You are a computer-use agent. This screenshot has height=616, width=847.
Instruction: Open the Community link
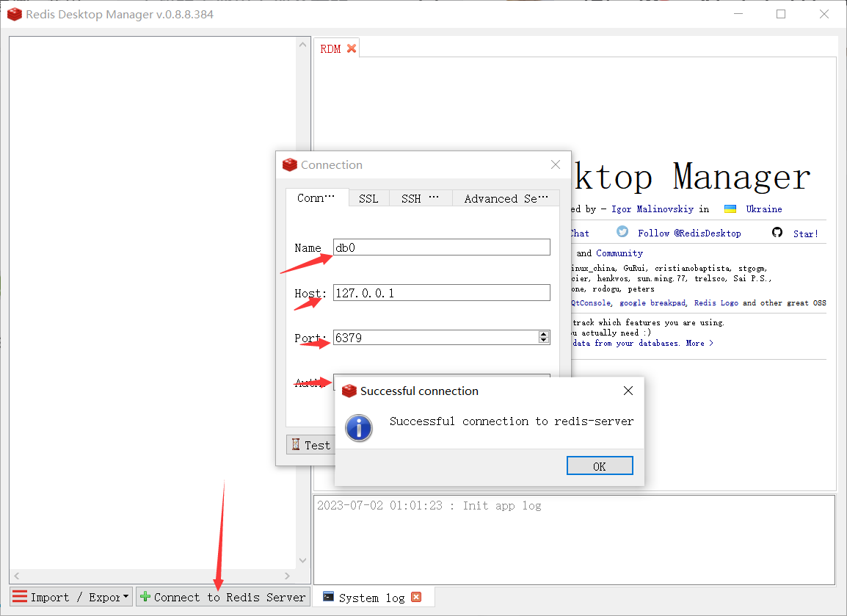(x=619, y=253)
